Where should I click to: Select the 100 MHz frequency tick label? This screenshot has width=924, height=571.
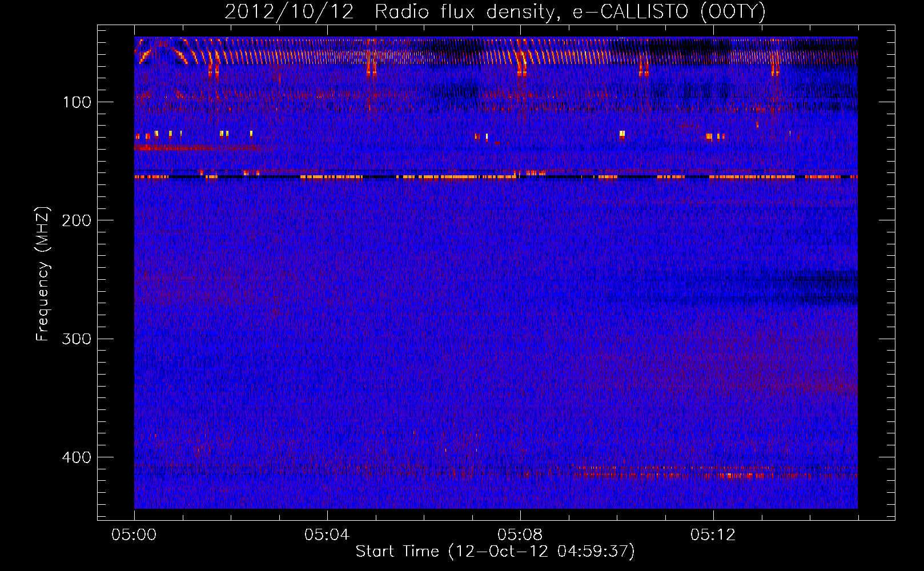click(77, 102)
